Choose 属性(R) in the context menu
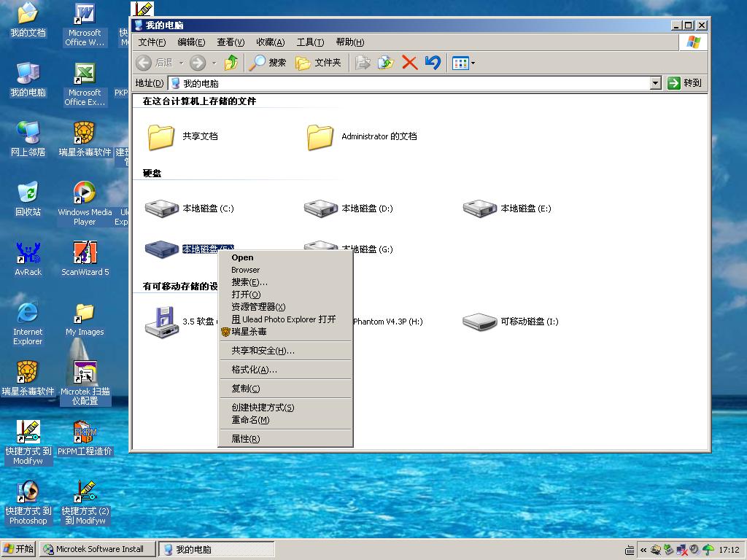747x560 pixels. pos(245,439)
